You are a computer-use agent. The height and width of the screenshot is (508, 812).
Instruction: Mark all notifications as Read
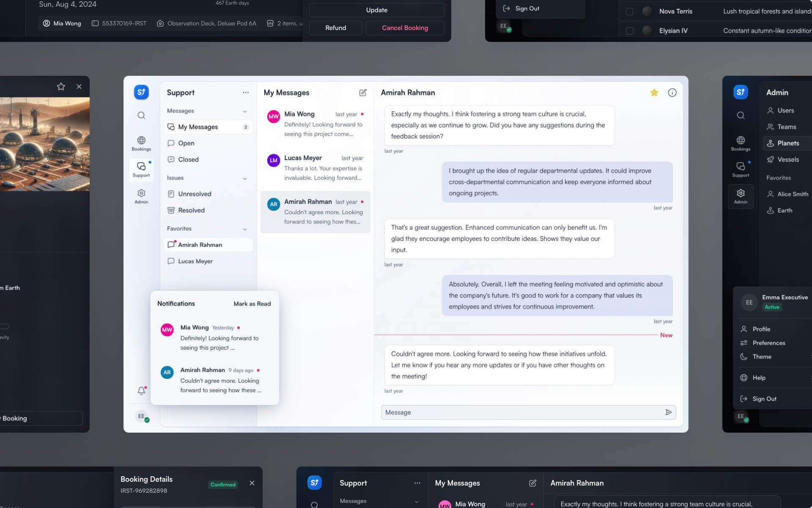click(251, 304)
